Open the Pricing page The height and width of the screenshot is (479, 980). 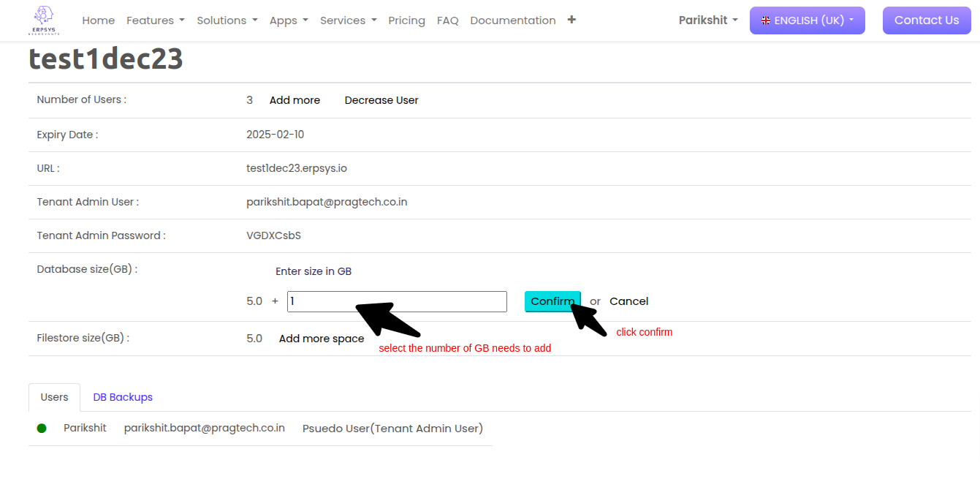(x=406, y=20)
